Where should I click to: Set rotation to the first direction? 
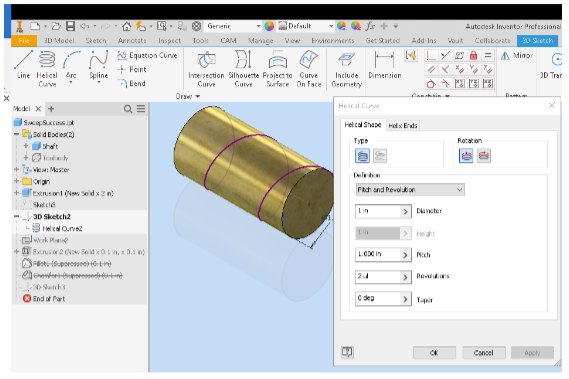tap(466, 156)
